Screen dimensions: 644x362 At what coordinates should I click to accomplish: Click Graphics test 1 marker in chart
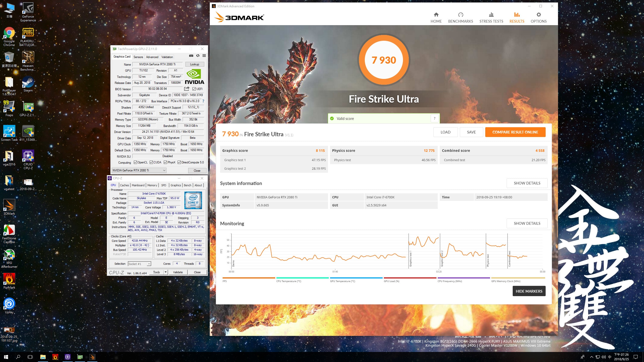click(410, 258)
